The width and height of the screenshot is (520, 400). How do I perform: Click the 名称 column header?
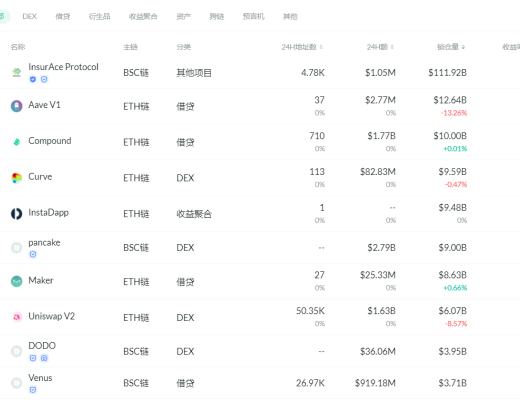(x=18, y=47)
